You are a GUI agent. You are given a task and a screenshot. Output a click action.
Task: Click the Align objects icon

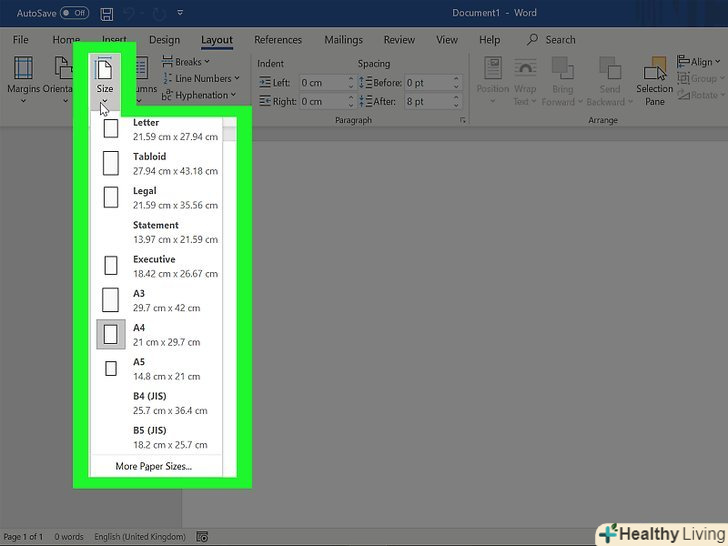(x=683, y=61)
